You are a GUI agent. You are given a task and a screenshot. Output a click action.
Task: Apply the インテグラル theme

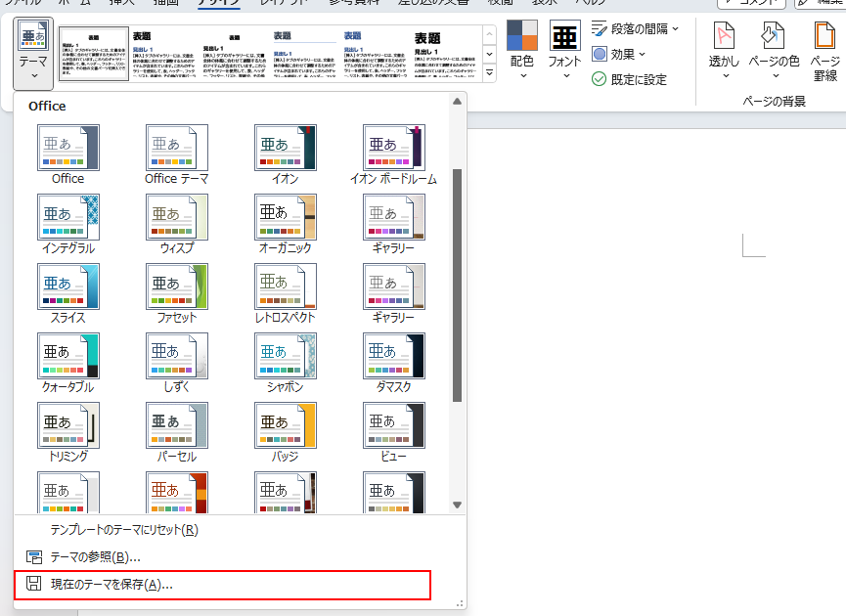68,217
